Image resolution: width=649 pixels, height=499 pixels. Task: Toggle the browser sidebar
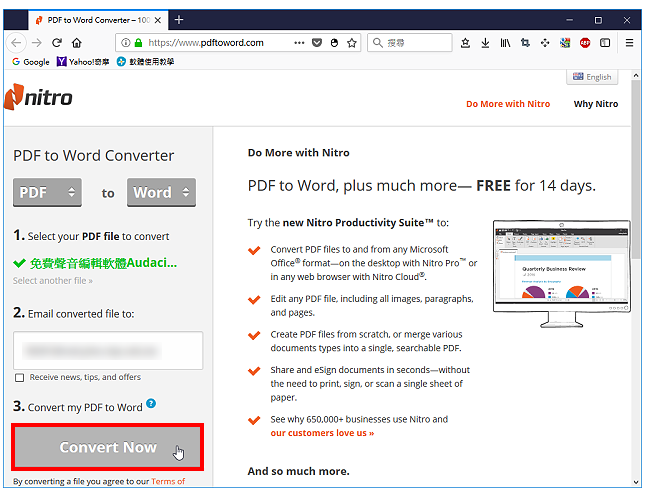point(605,43)
